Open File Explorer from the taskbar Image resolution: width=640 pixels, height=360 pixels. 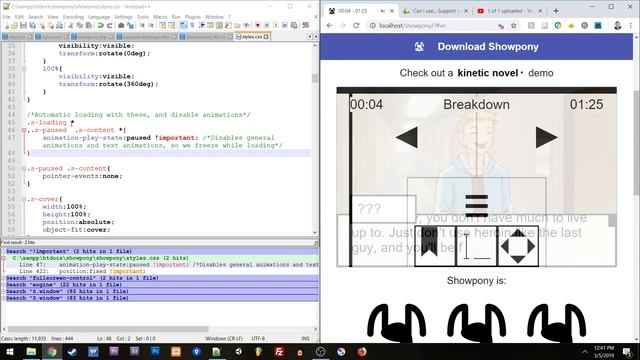click(31, 351)
